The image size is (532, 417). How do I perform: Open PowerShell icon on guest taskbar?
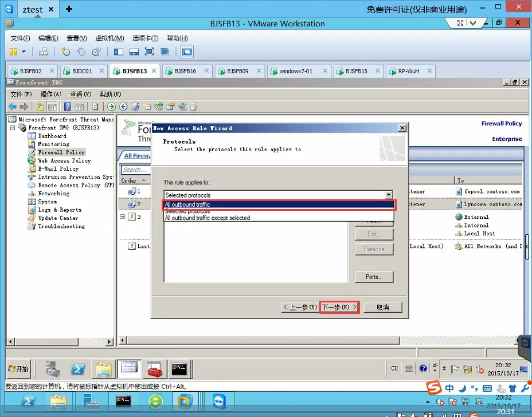pos(78,369)
